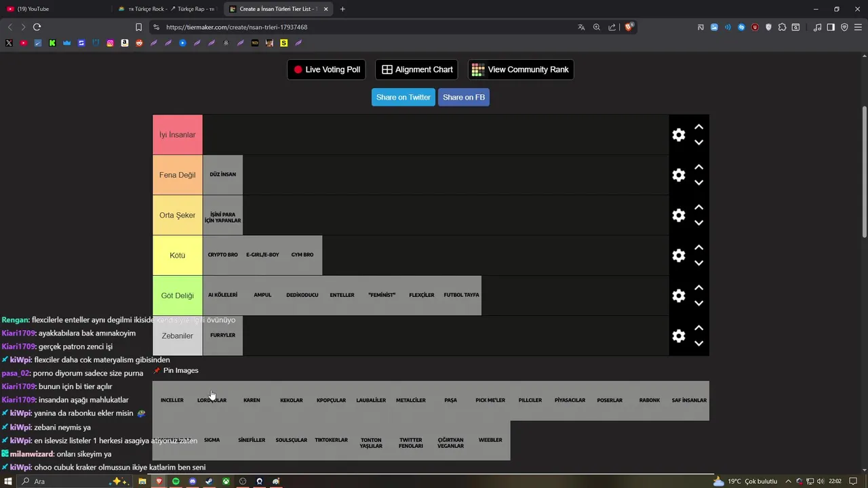Go back to previous page
The width and height of the screenshot is (868, 488).
[9, 27]
